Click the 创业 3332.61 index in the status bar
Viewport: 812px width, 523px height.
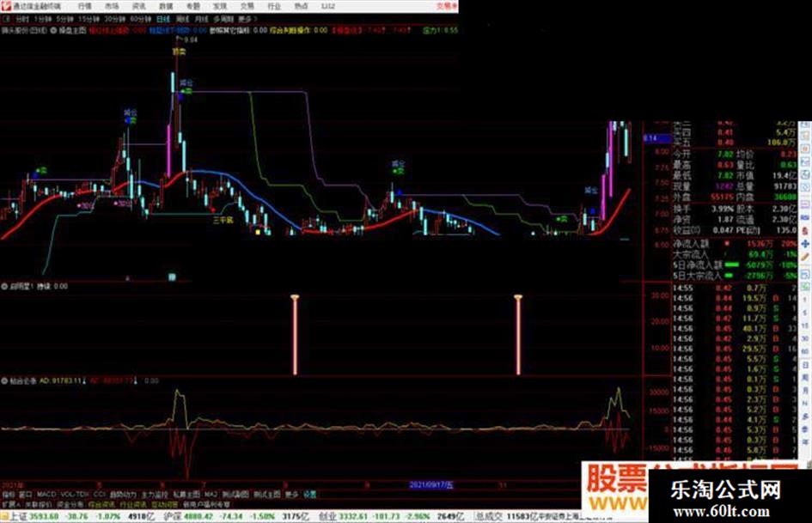(342, 516)
